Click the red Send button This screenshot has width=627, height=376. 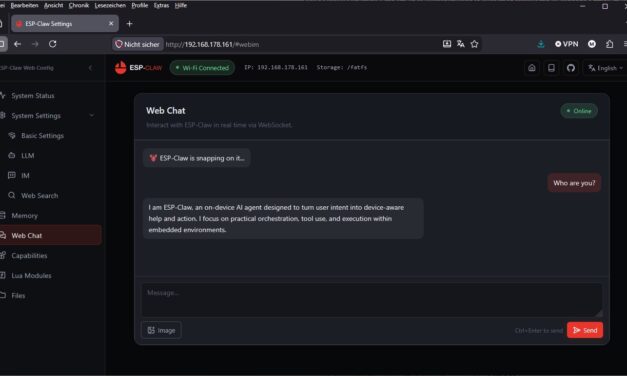click(585, 330)
